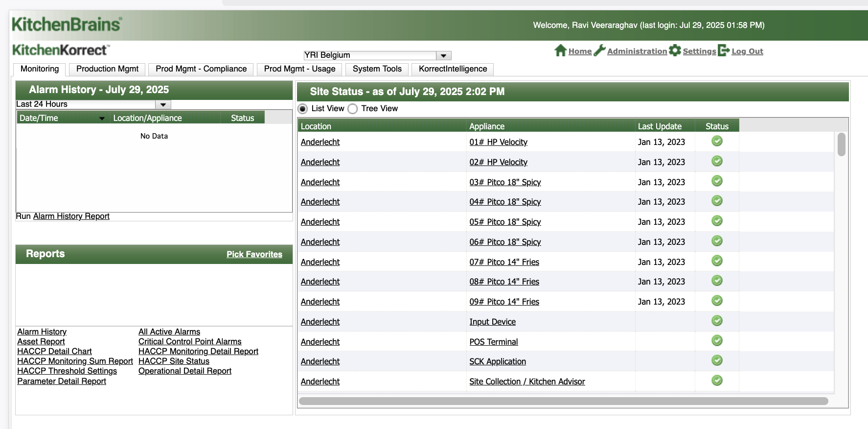Click status check for 06# Pitco 18" Spicy
The width and height of the screenshot is (868, 429).
pyautogui.click(x=717, y=241)
